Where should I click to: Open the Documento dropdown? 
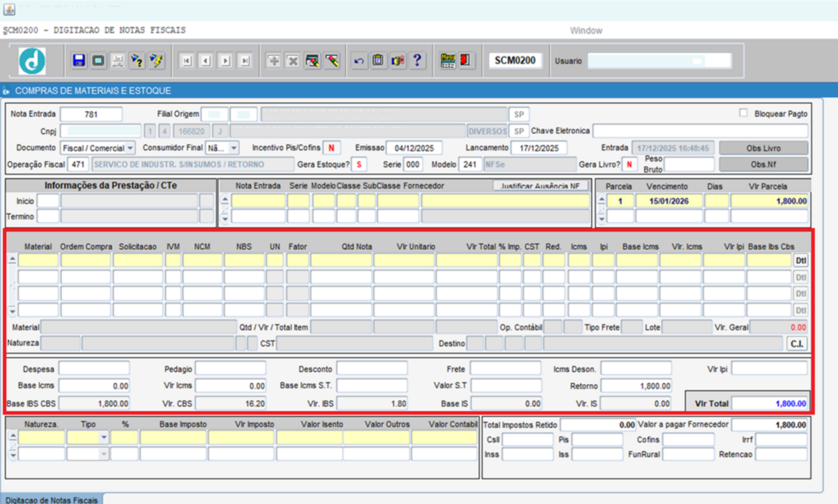click(x=130, y=148)
